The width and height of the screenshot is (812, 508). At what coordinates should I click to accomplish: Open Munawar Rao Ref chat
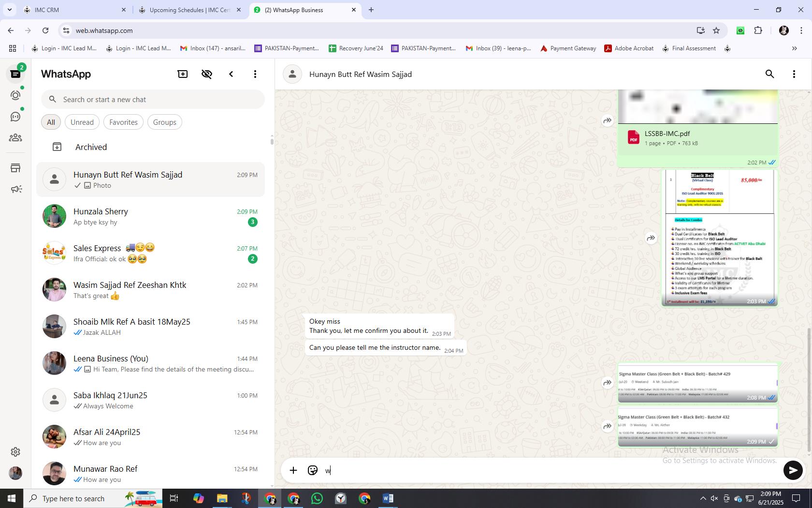click(150, 474)
